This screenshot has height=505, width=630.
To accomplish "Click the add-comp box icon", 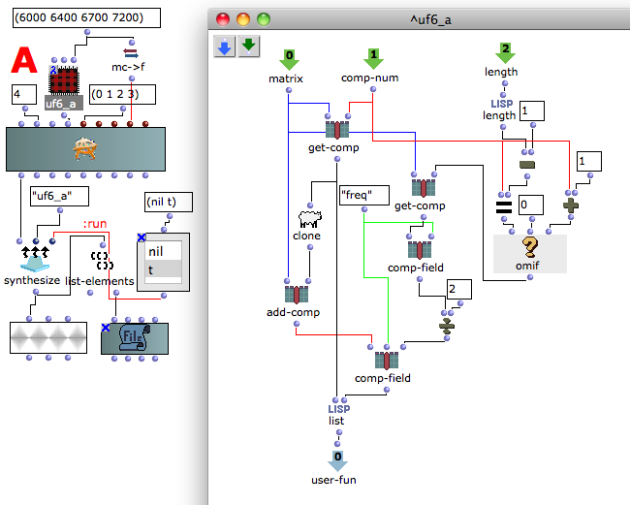I will (296, 294).
